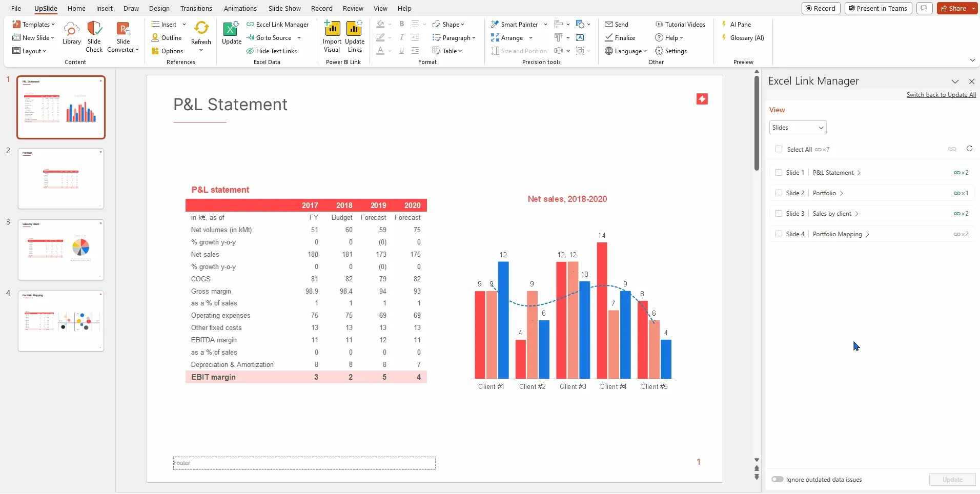Screen dimensions: 980x494
Task: Open UpSlide Settings
Action: point(671,51)
